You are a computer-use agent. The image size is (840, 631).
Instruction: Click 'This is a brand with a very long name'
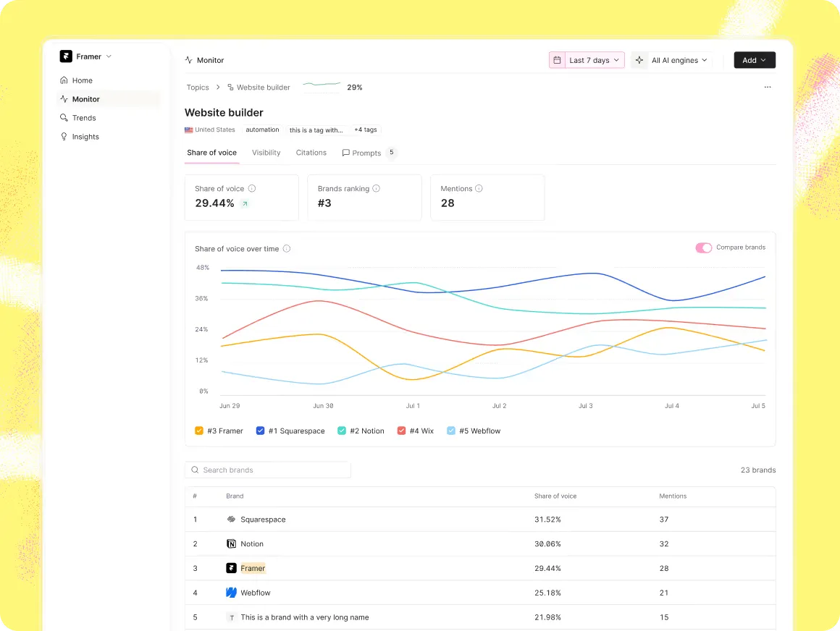click(305, 617)
